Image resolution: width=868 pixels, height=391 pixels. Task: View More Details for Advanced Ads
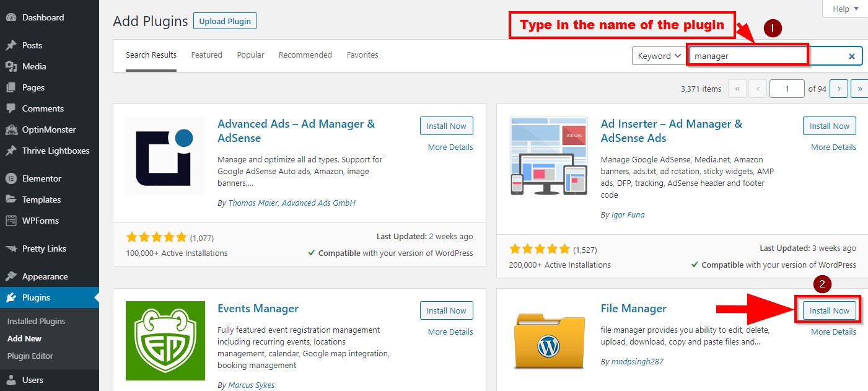[450, 147]
